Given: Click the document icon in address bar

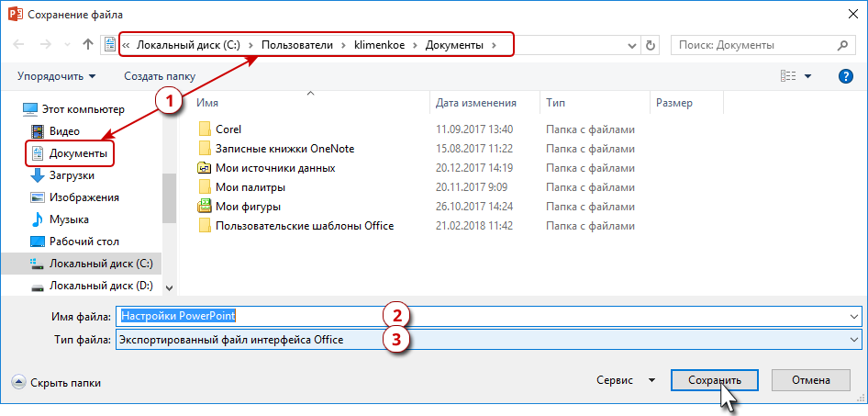Looking at the screenshot, I should point(110,45).
